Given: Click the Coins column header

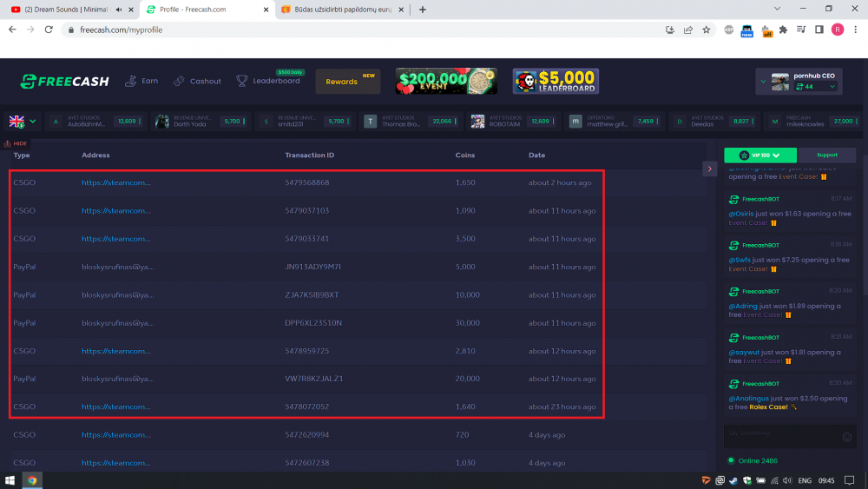Looking at the screenshot, I should point(465,155).
